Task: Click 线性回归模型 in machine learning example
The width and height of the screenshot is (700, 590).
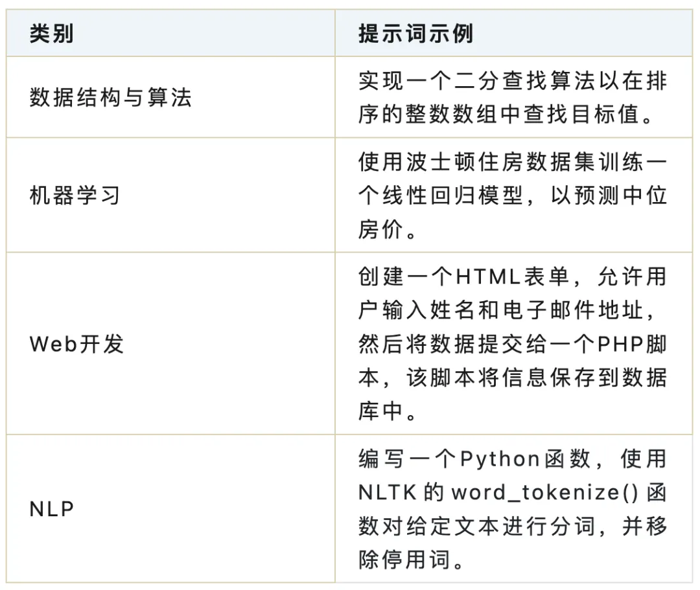Action: pyautogui.click(x=452, y=196)
